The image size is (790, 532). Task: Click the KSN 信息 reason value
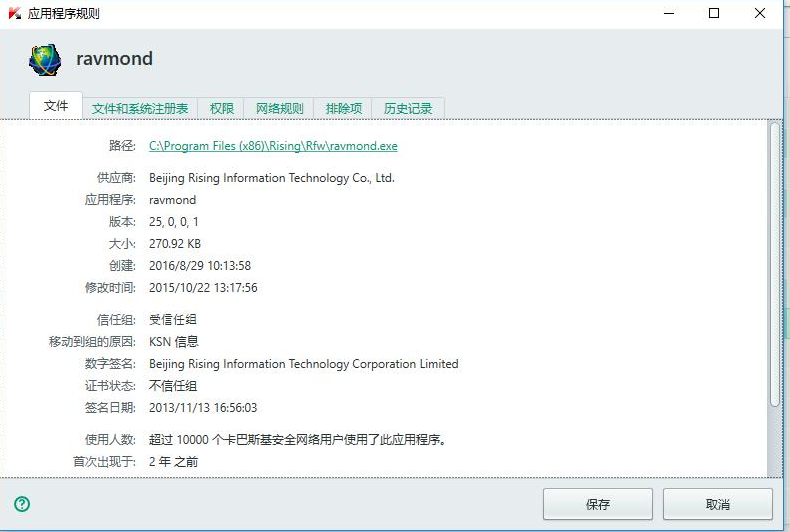174,342
